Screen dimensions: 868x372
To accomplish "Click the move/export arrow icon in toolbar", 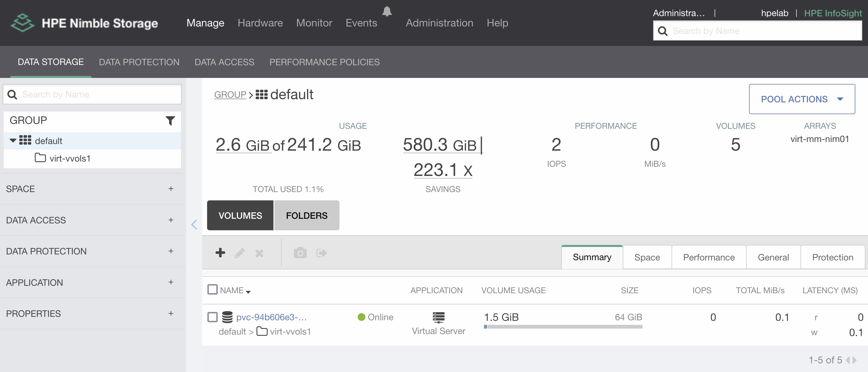I will 321,253.
